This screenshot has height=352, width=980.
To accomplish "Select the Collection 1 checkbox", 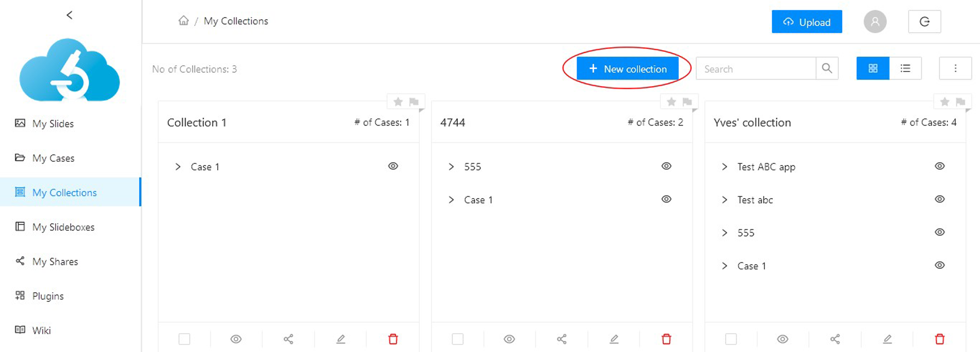I will (x=184, y=339).
